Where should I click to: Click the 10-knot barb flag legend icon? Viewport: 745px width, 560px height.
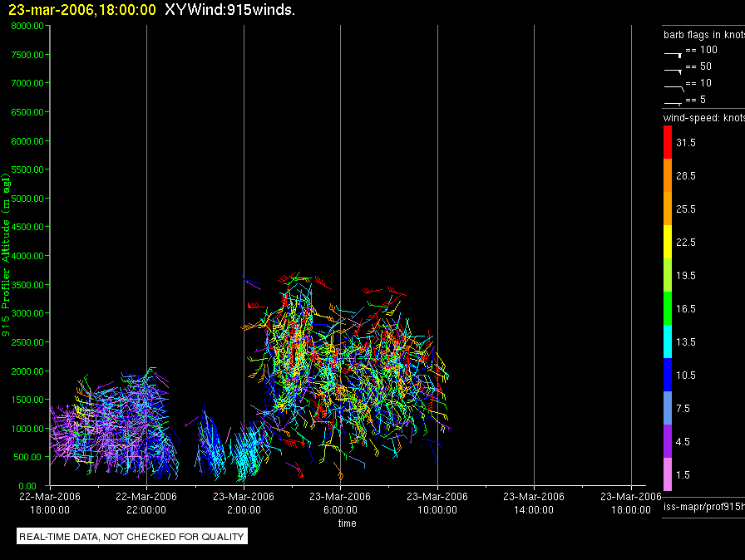(x=673, y=88)
